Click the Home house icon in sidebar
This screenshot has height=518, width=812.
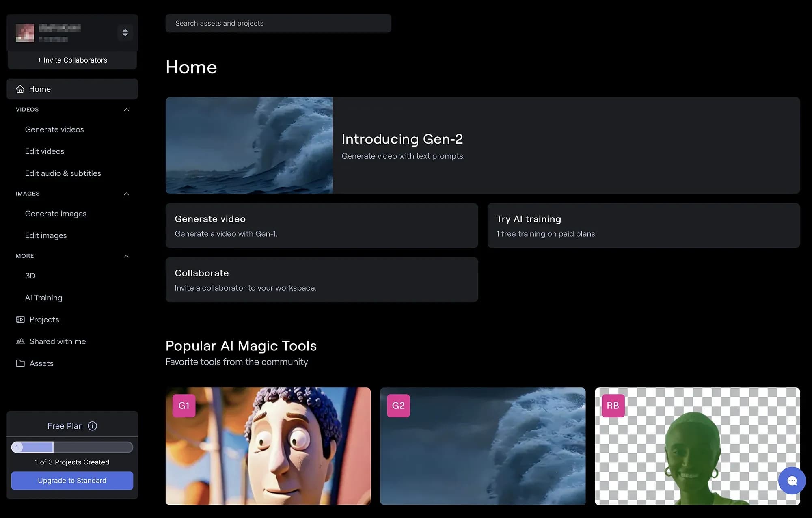(20, 89)
